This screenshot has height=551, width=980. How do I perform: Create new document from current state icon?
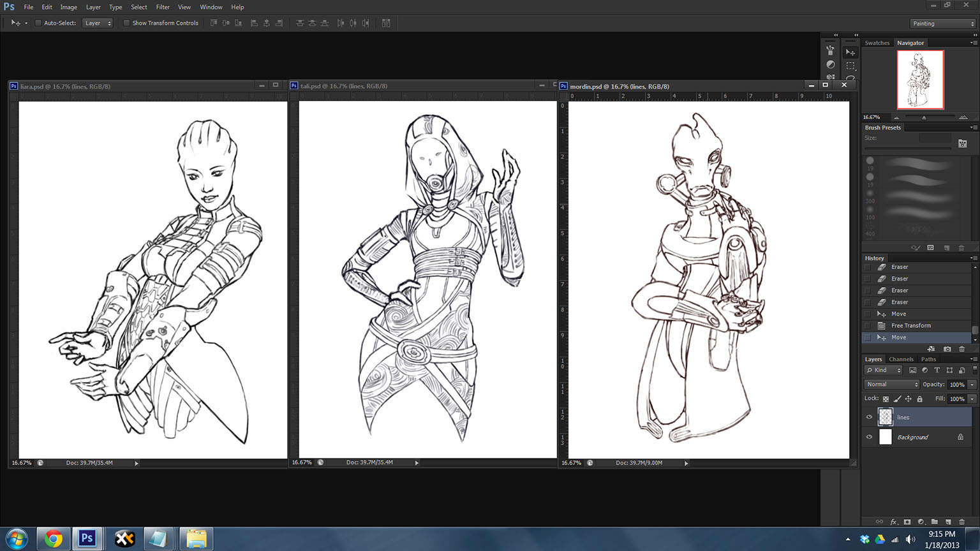pos(931,349)
